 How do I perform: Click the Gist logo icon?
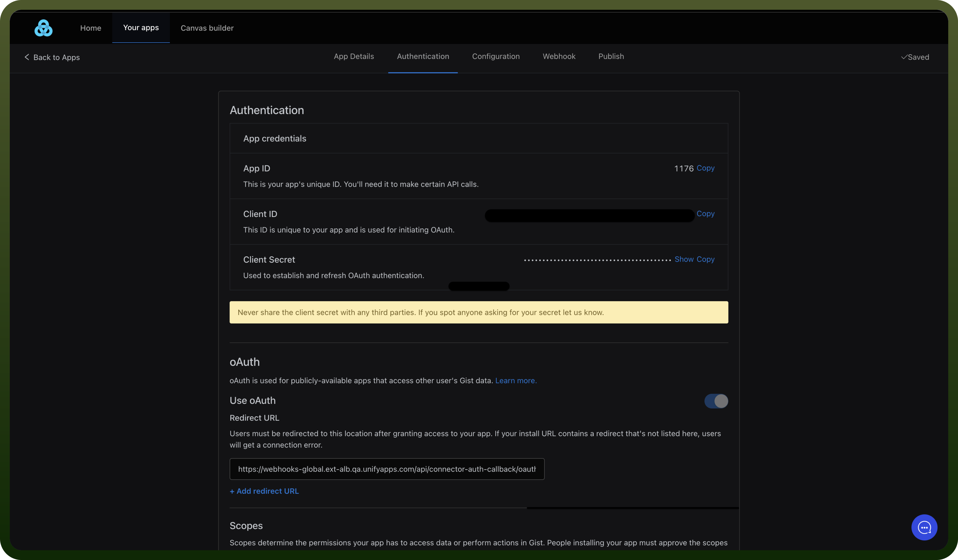tap(43, 28)
